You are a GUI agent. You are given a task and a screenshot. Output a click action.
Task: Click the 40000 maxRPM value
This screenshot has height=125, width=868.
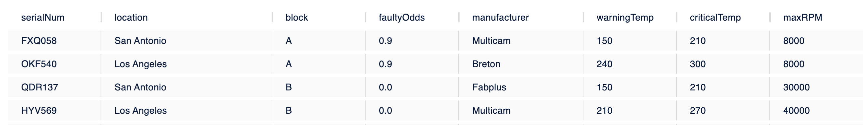click(x=796, y=110)
